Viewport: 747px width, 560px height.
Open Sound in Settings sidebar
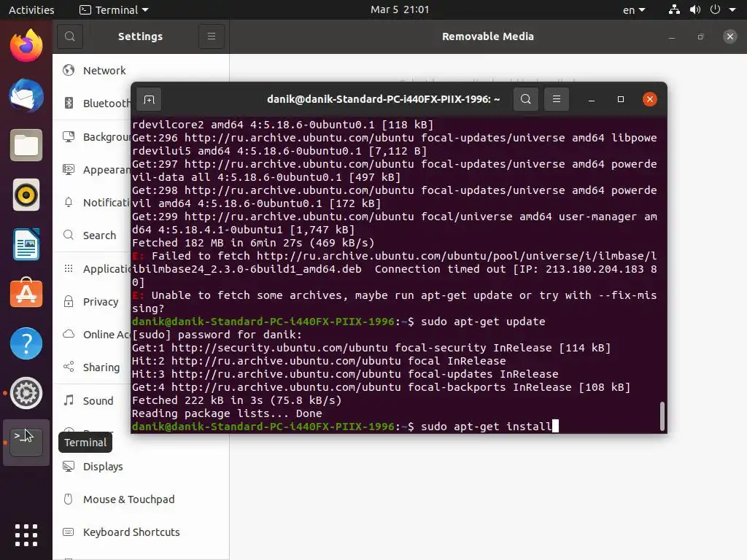pyautogui.click(x=92, y=400)
